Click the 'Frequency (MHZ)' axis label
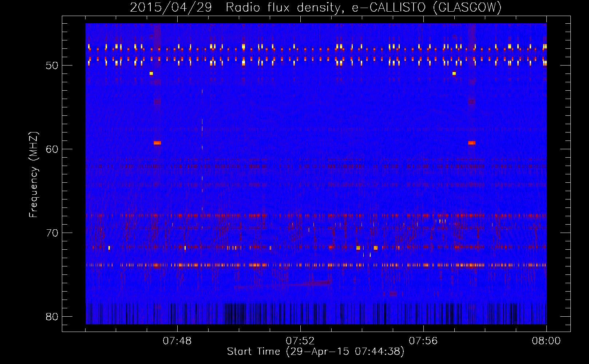Image resolution: width=589 pixels, height=364 pixels. click(33, 175)
